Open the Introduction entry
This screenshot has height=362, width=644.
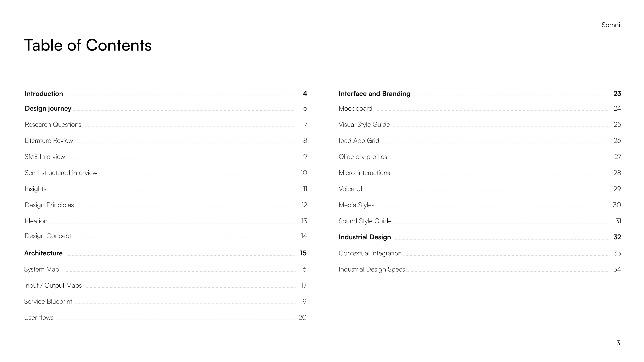pos(44,94)
